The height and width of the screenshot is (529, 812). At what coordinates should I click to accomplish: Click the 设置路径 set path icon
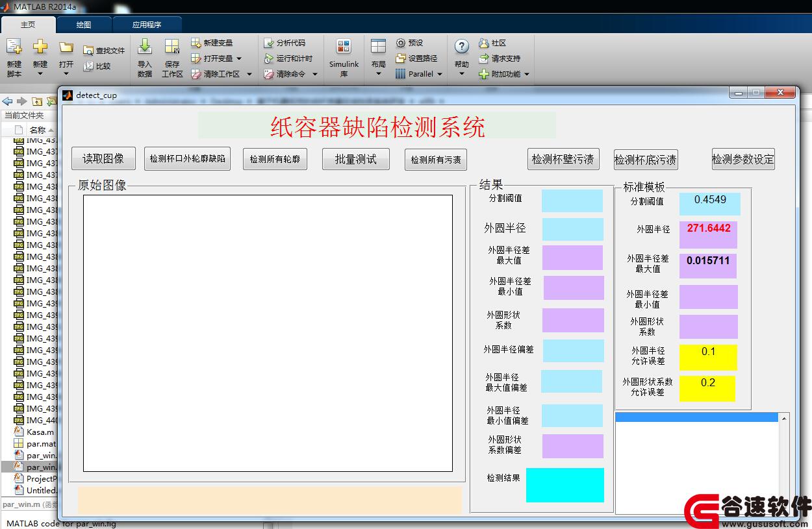point(401,58)
